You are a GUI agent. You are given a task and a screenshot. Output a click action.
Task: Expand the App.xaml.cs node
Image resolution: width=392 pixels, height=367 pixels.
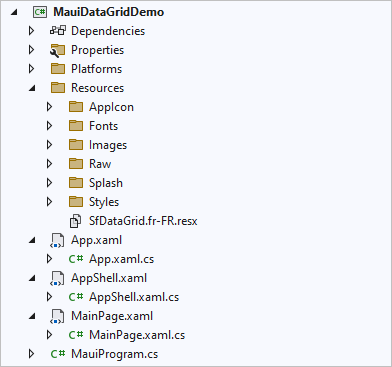click(50, 259)
